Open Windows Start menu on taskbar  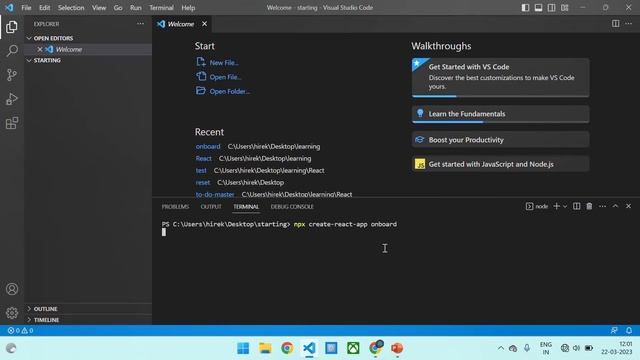(x=243, y=348)
